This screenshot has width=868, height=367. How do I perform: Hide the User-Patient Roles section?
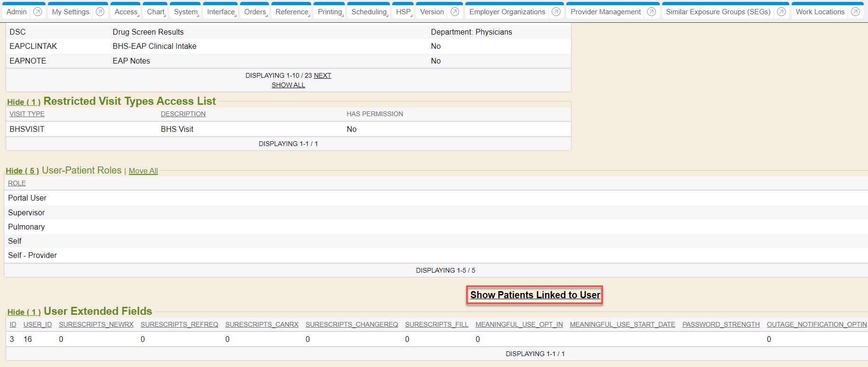point(22,171)
